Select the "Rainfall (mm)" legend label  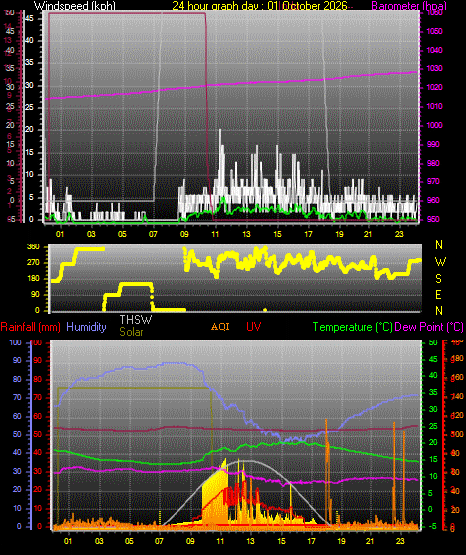30,327
